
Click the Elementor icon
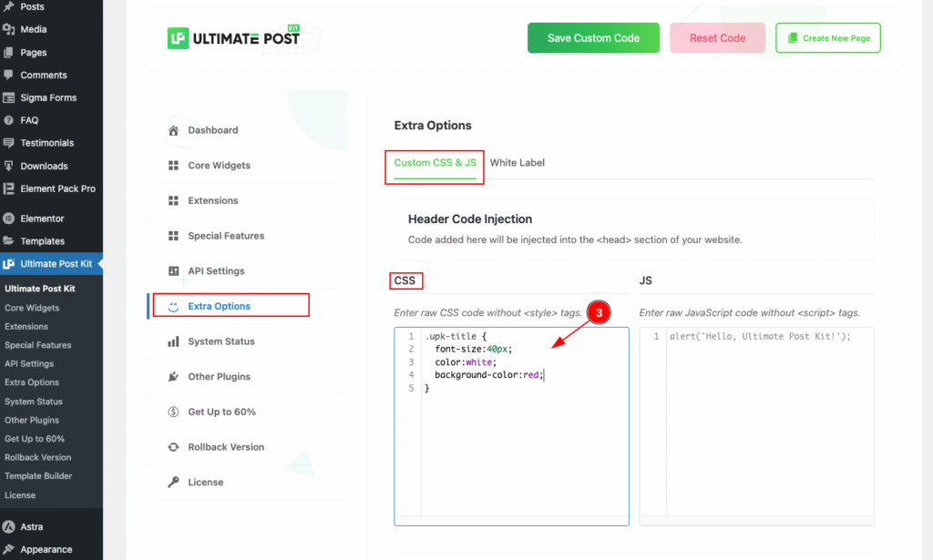[9, 219]
